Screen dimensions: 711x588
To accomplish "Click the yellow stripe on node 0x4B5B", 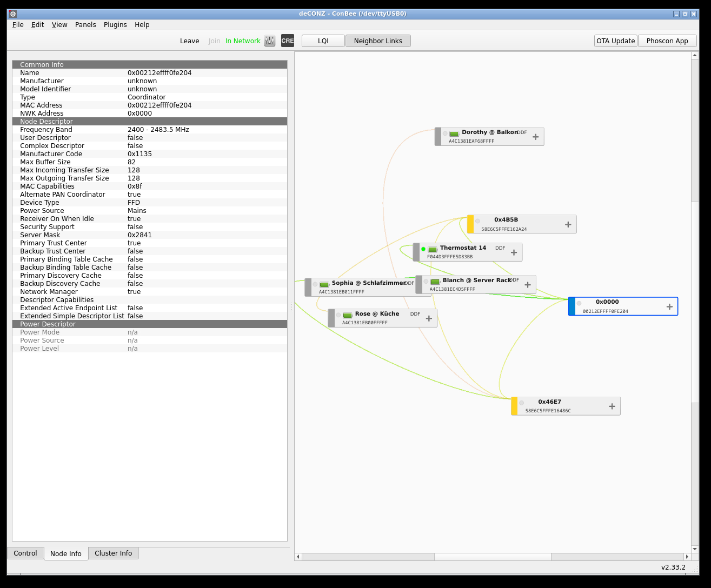I will (470, 224).
